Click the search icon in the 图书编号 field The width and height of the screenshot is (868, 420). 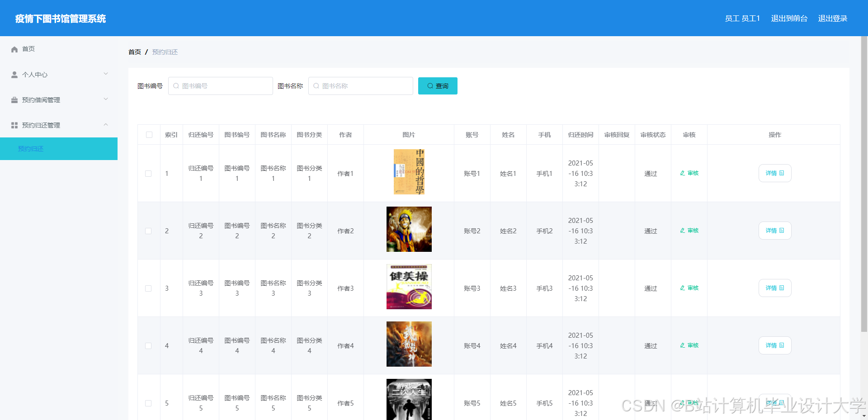176,86
